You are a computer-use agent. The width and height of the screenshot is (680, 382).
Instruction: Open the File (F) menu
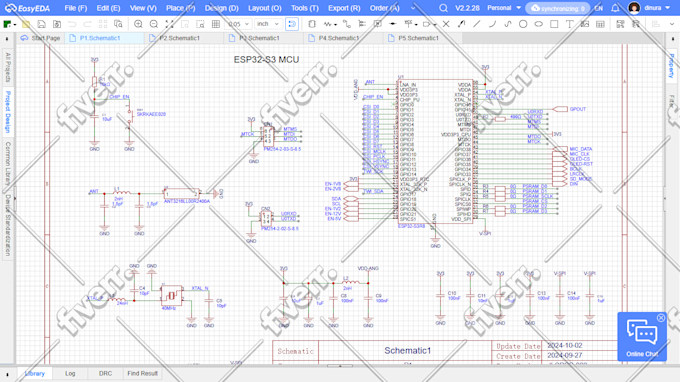click(x=75, y=8)
